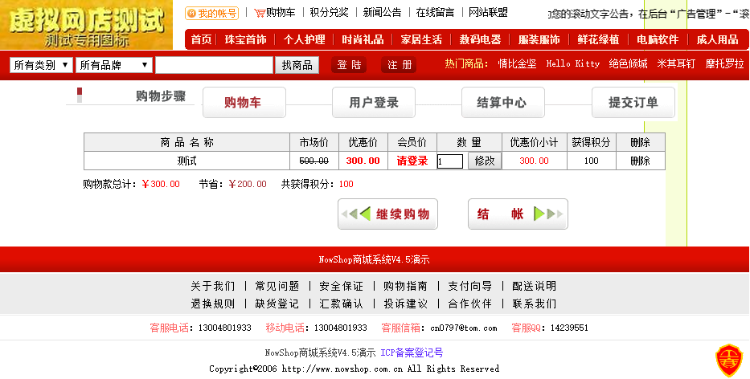
Task: Open 珠宝首饰 category menu
Action: click(x=245, y=40)
